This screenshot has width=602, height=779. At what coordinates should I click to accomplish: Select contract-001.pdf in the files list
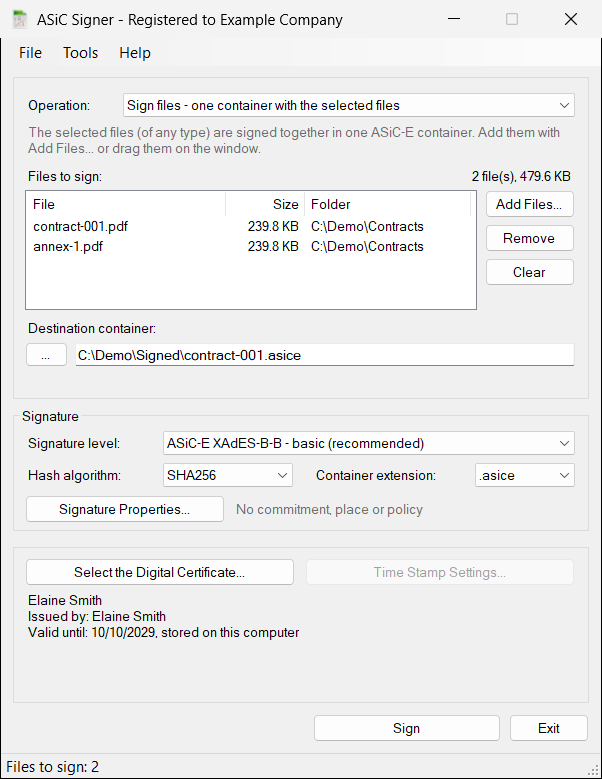(x=80, y=227)
